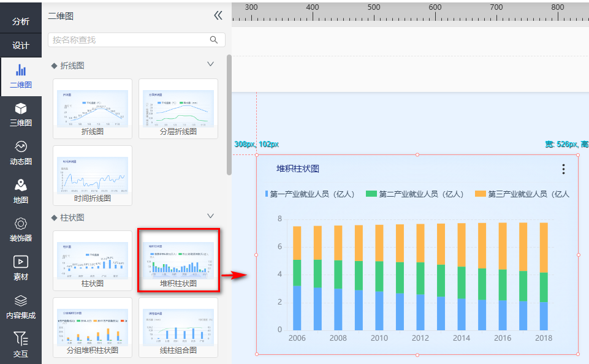Click the search magnifier icon

(x=214, y=40)
